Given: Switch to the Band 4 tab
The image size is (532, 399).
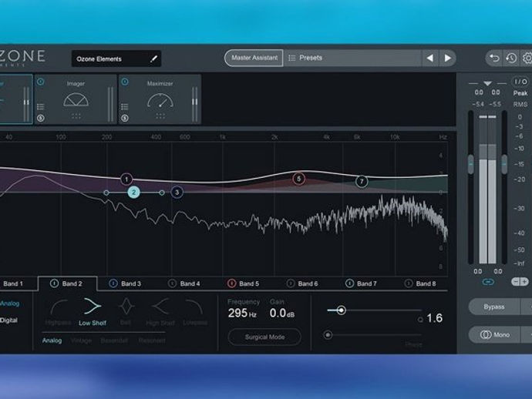Looking at the screenshot, I should (x=185, y=283).
